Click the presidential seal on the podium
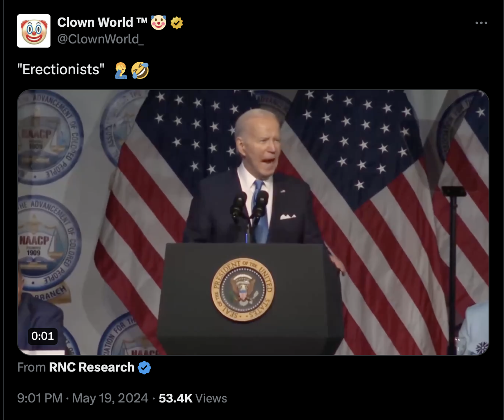Image resolution: width=504 pixels, height=420 pixels. coord(242,289)
